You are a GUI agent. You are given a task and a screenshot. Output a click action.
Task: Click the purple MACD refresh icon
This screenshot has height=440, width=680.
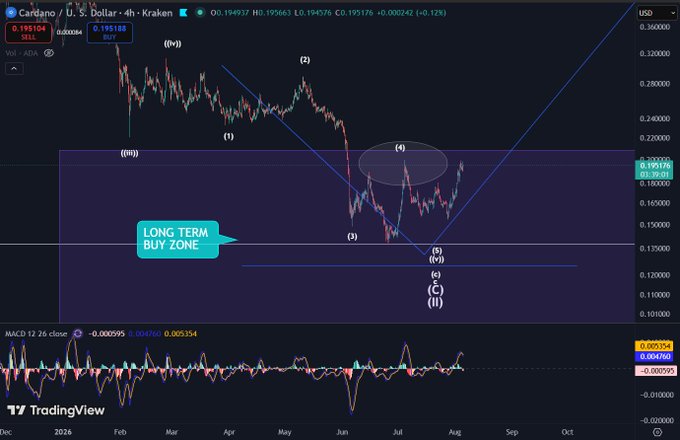click(x=78, y=333)
